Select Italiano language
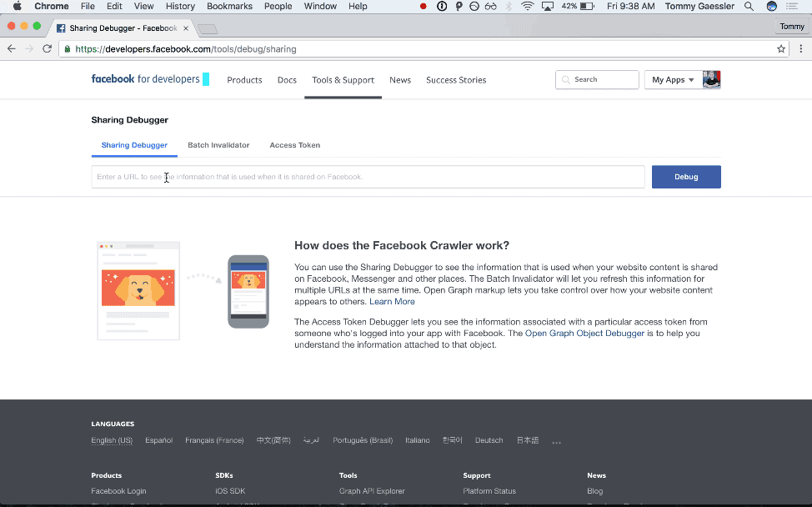The height and width of the screenshot is (507, 812). (418, 441)
